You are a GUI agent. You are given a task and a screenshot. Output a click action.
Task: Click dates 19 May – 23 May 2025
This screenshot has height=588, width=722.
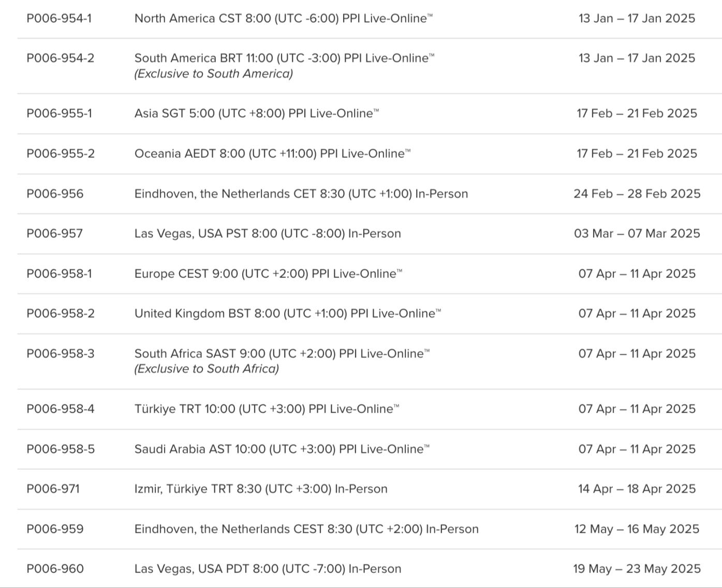[x=637, y=569]
